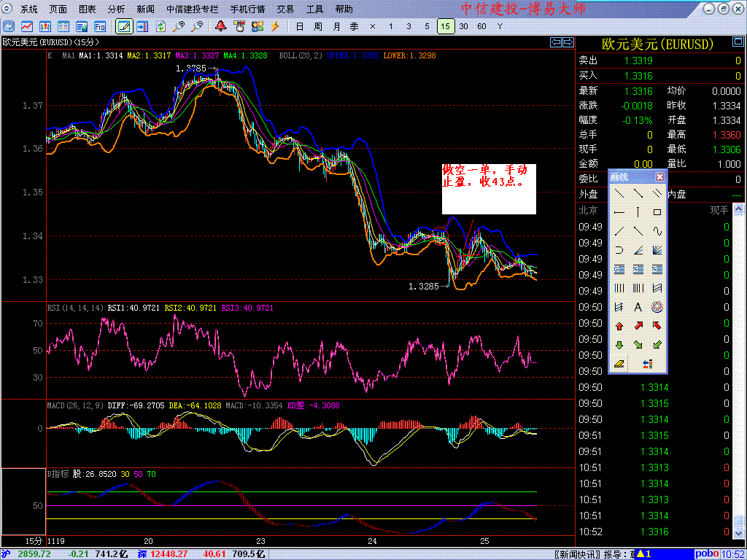Insert green down-left arrow marker

(x=657, y=345)
